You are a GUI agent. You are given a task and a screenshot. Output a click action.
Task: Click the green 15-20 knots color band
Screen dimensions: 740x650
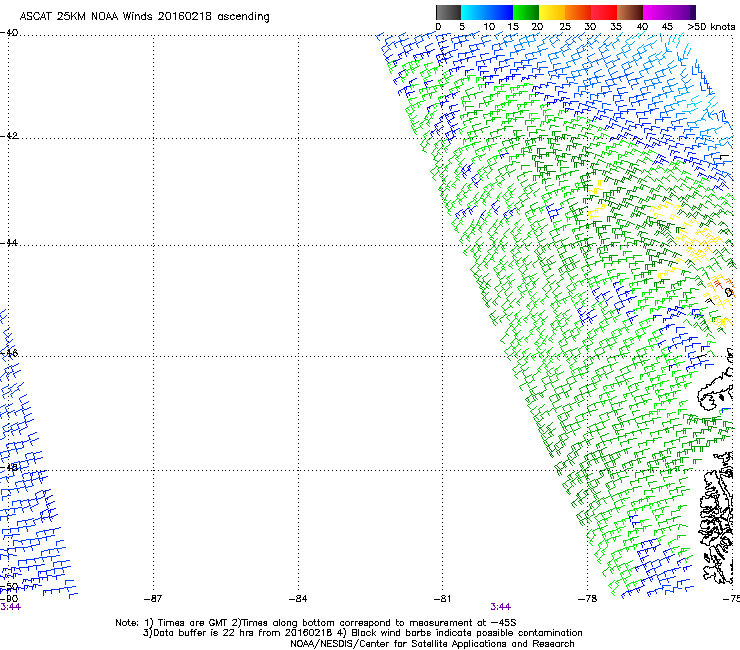coord(526,12)
